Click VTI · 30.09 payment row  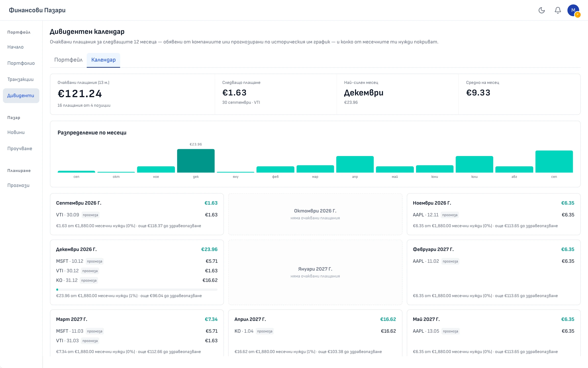[137, 215]
